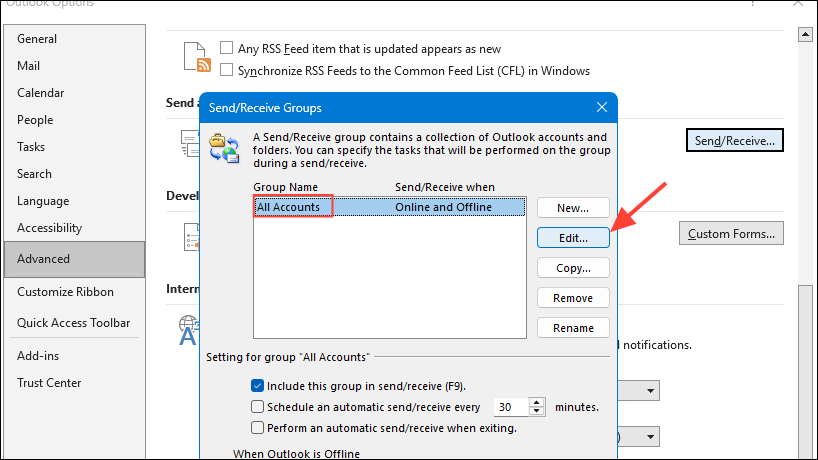Click the Outlook Options vertical scrollbar thumb
This screenshot has width=818, height=460.
pyautogui.click(x=805, y=371)
